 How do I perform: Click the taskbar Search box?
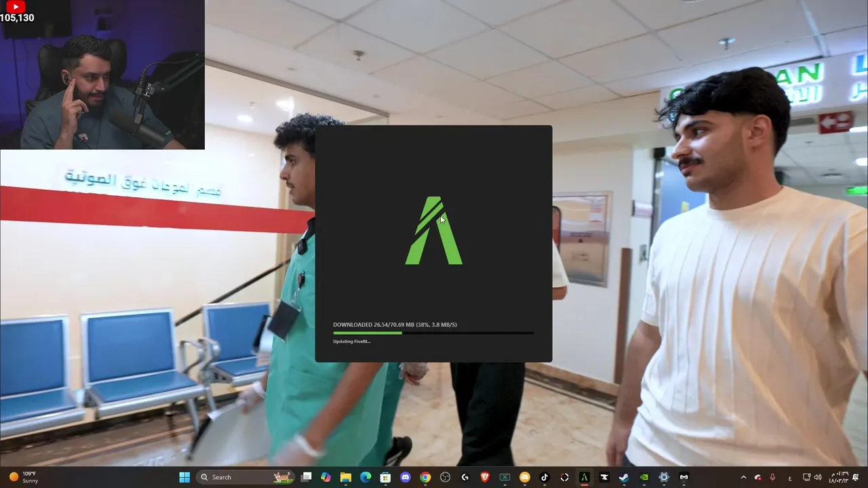click(x=245, y=477)
